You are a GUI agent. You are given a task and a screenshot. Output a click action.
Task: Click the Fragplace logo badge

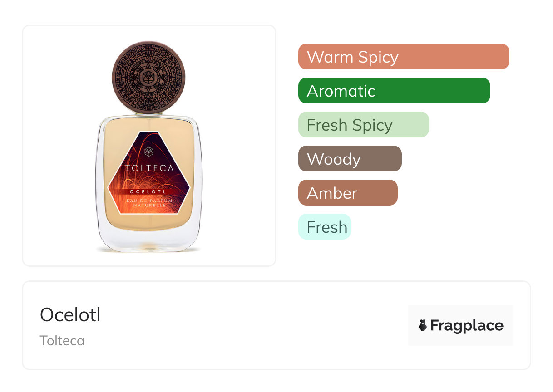click(x=461, y=325)
